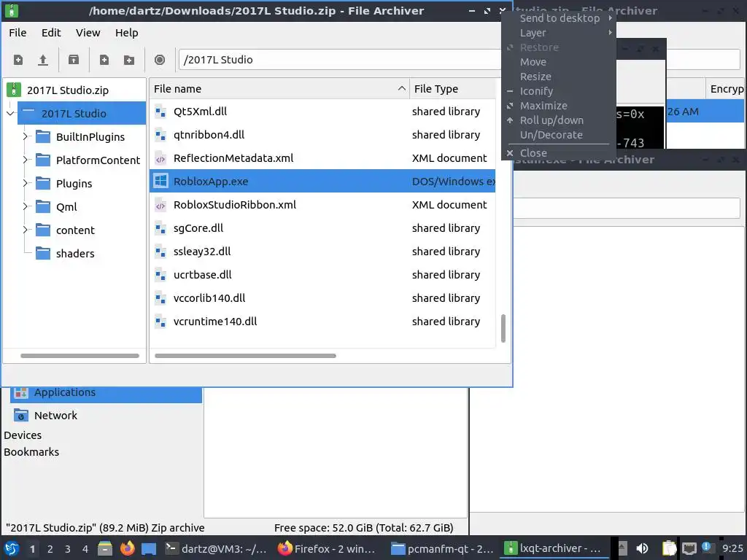Click the file manager quick-launch icon in taskbar

(x=105, y=548)
